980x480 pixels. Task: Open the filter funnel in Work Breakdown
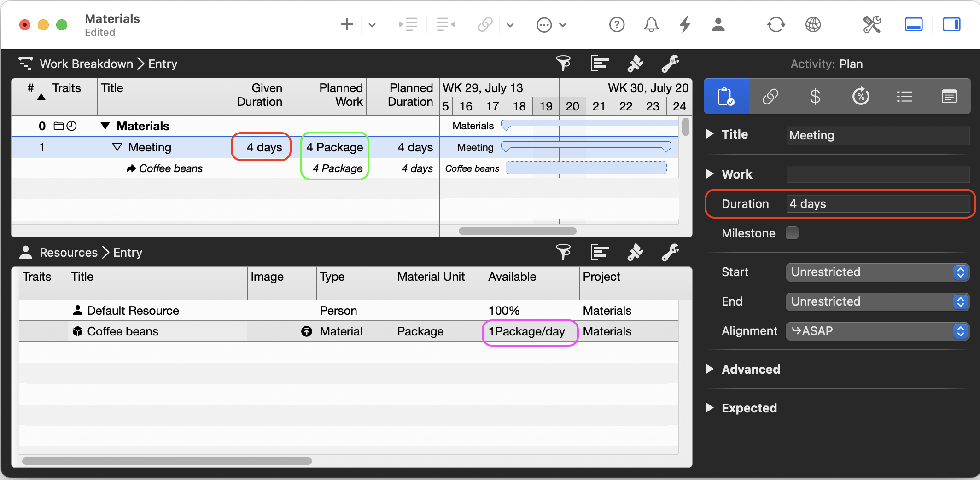563,64
